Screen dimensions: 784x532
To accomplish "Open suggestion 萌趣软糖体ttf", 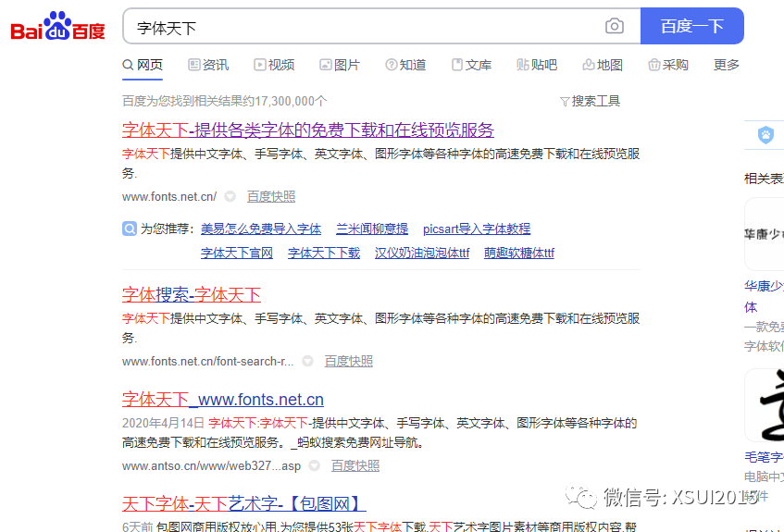I will point(519,253).
